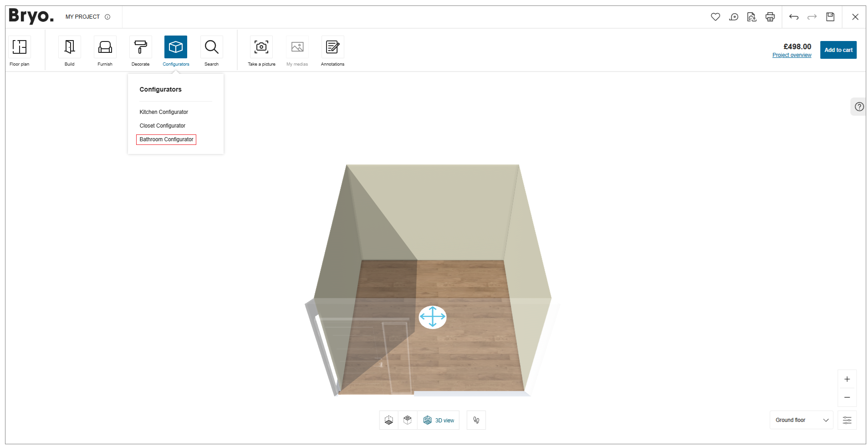Image resolution: width=868 pixels, height=447 pixels.
Task: Open the print dialog
Action: point(770,17)
